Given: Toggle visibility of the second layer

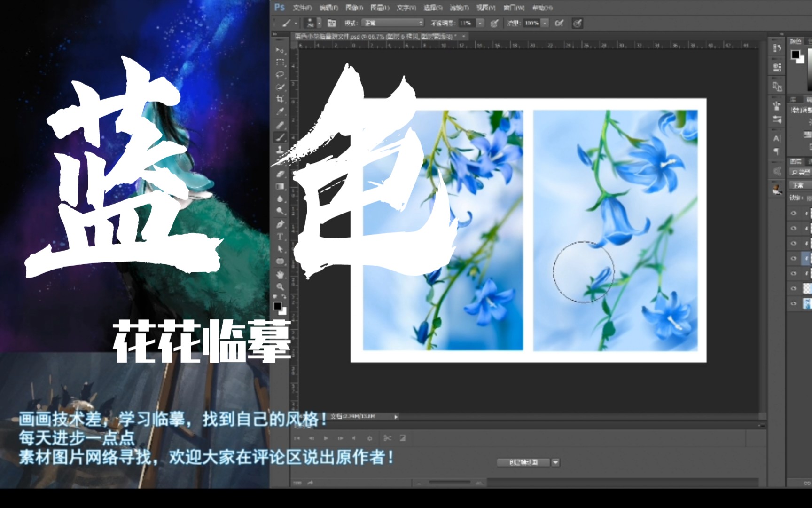Looking at the screenshot, I should coord(794,228).
